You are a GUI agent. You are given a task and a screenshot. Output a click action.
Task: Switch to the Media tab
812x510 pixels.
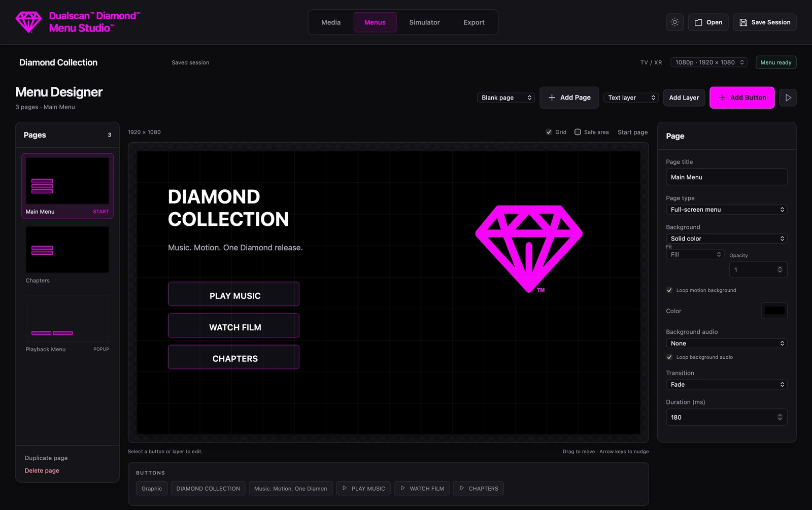pyautogui.click(x=331, y=22)
